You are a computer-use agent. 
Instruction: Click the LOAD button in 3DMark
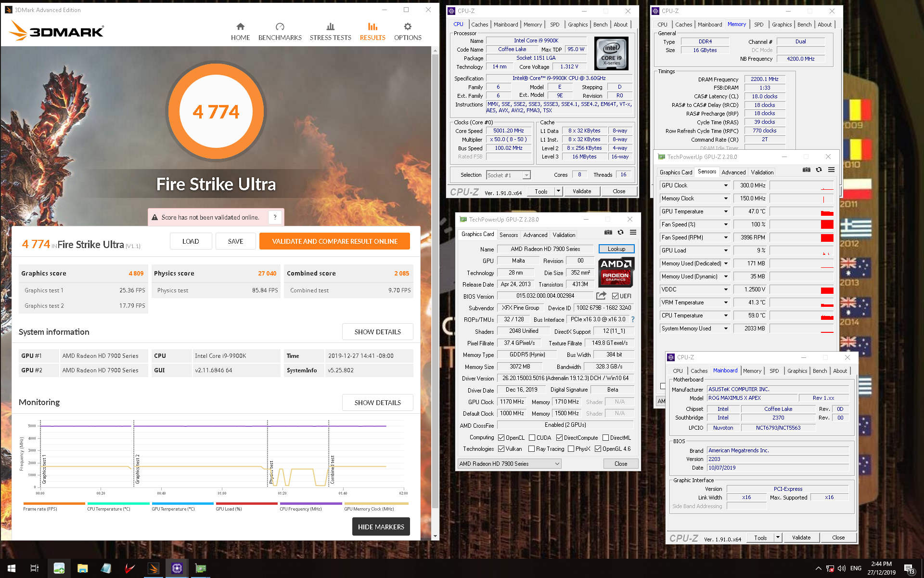pos(191,241)
